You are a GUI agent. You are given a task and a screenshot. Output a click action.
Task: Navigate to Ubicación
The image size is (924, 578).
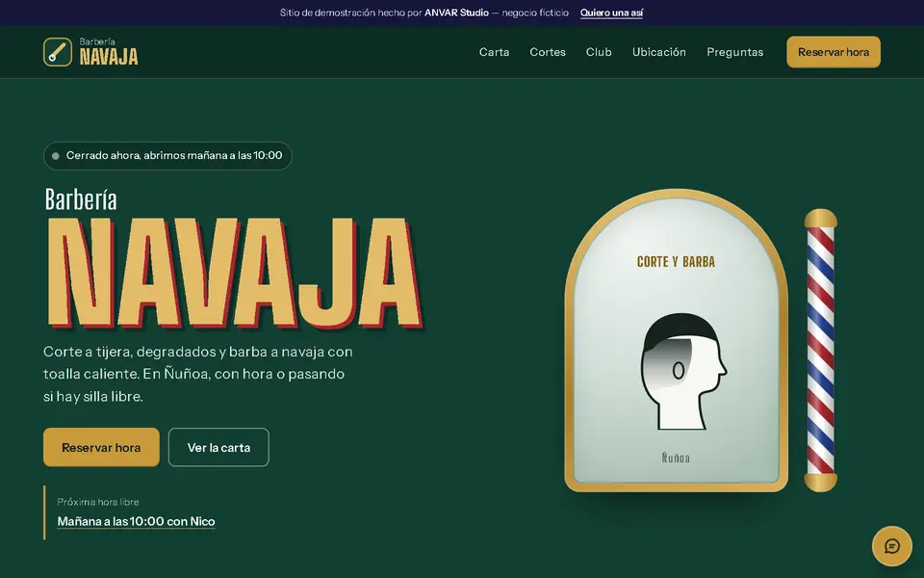coord(658,52)
